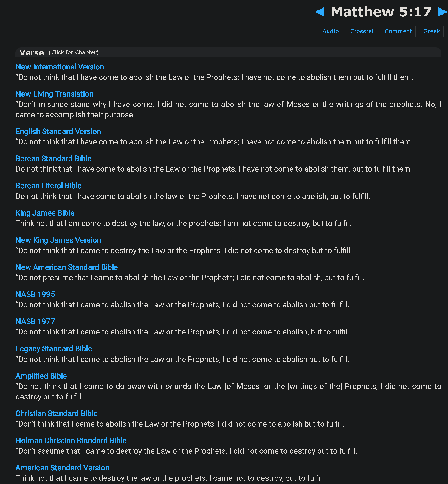Click the '(Click for Chapter)' text
The width and height of the screenshot is (448, 484).
click(x=74, y=52)
